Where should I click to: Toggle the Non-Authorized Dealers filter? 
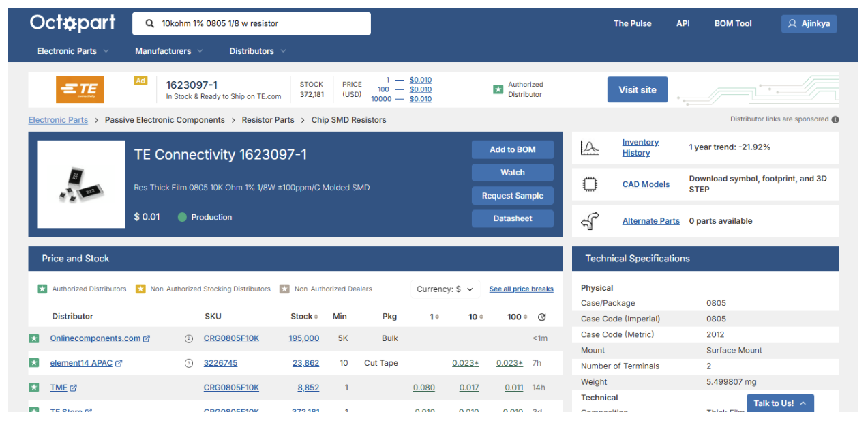pos(284,289)
